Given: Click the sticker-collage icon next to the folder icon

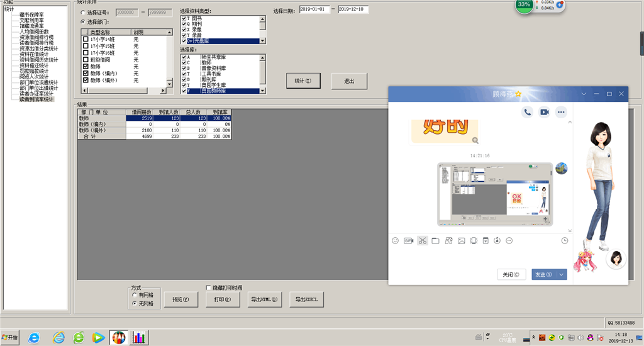Looking at the screenshot, I should point(448,241).
